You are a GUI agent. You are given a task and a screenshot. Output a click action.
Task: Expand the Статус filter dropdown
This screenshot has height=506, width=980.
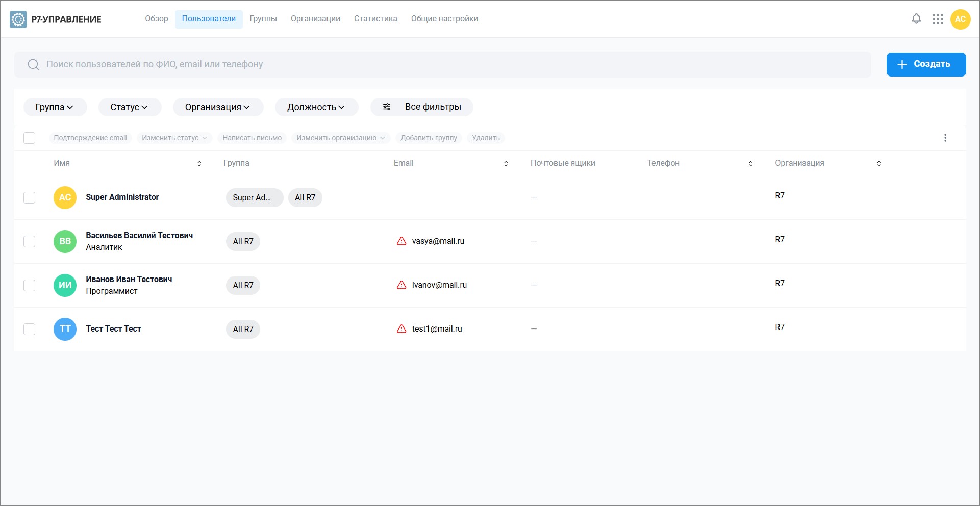(x=130, y=107)
